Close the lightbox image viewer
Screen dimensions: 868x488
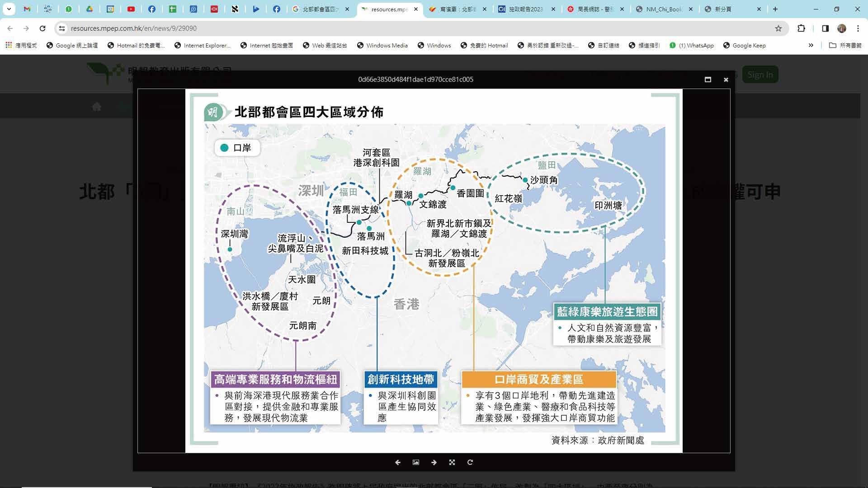pos(726,80)
